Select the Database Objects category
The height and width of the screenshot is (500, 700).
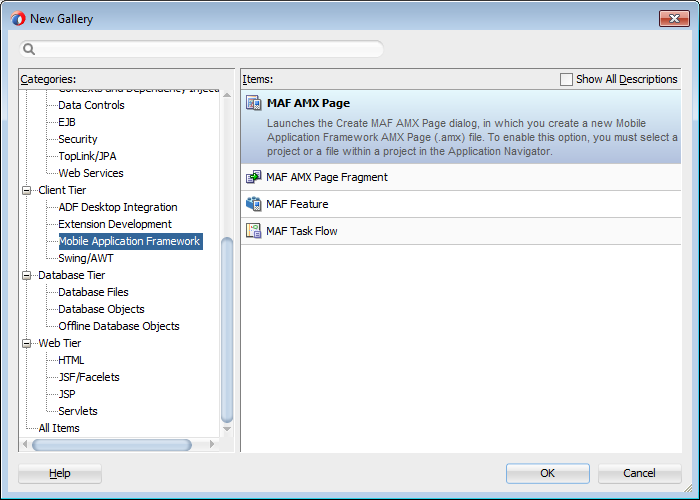click(x=101, y=309)
